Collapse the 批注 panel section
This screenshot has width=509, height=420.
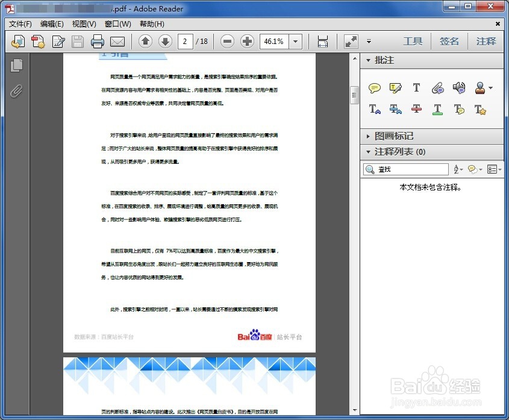tap(368, 60)
